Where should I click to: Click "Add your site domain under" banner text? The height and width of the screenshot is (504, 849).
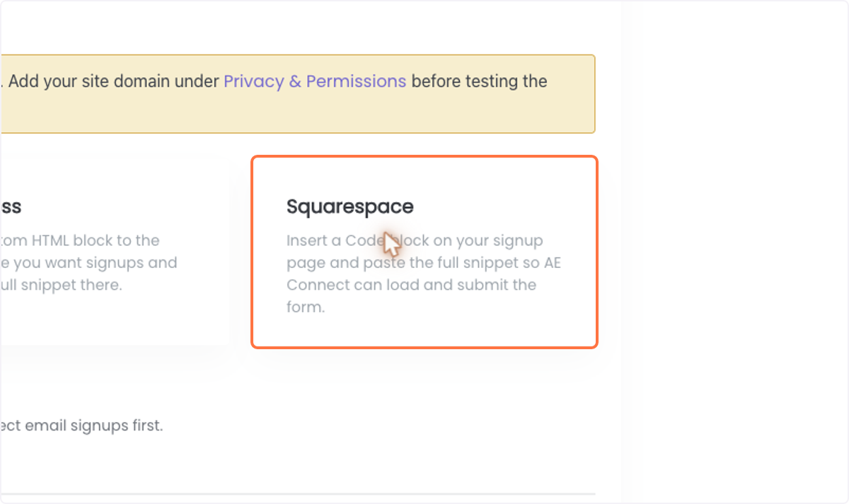[114, 81]
